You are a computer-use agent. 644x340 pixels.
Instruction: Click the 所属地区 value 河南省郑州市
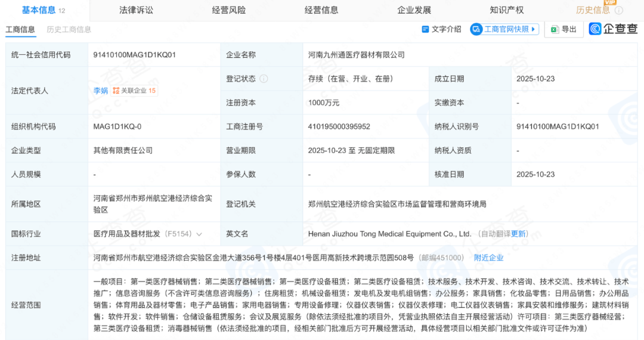click(x=153, y=204)
